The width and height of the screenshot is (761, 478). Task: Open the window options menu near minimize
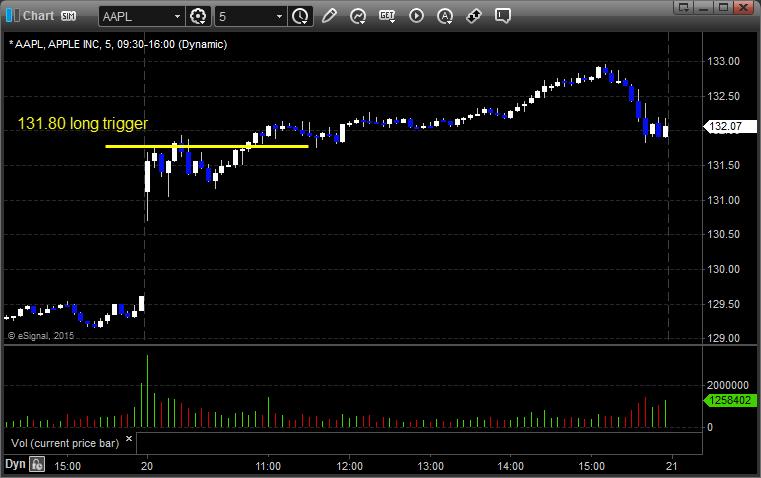pyautogui.click(x=683, y=7)
